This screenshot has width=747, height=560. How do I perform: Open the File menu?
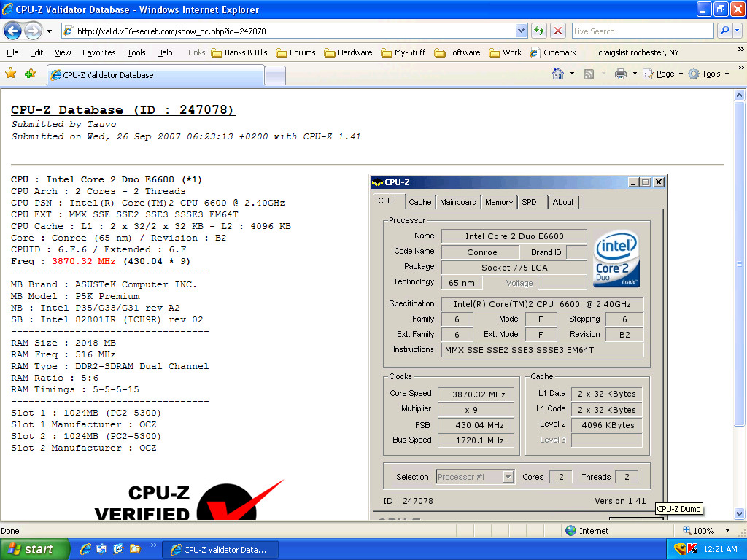[x=13, y=52]
